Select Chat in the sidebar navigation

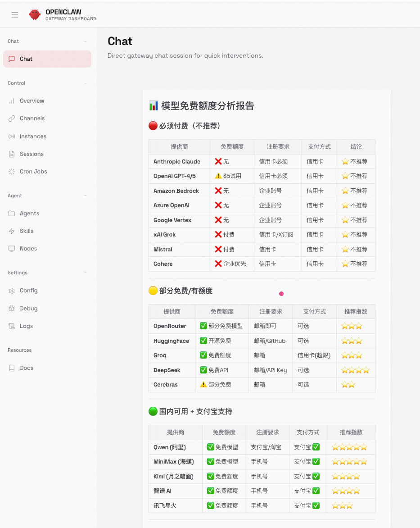26,59
